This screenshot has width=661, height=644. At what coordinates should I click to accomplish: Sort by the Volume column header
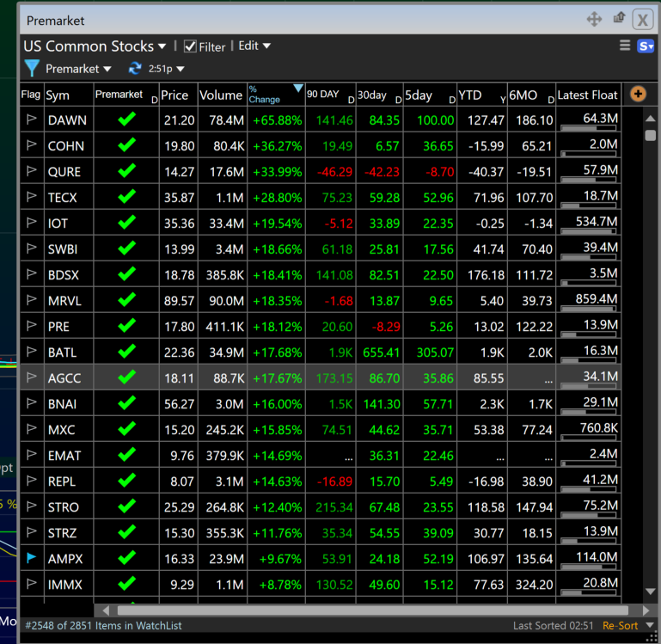pos(222,95)
